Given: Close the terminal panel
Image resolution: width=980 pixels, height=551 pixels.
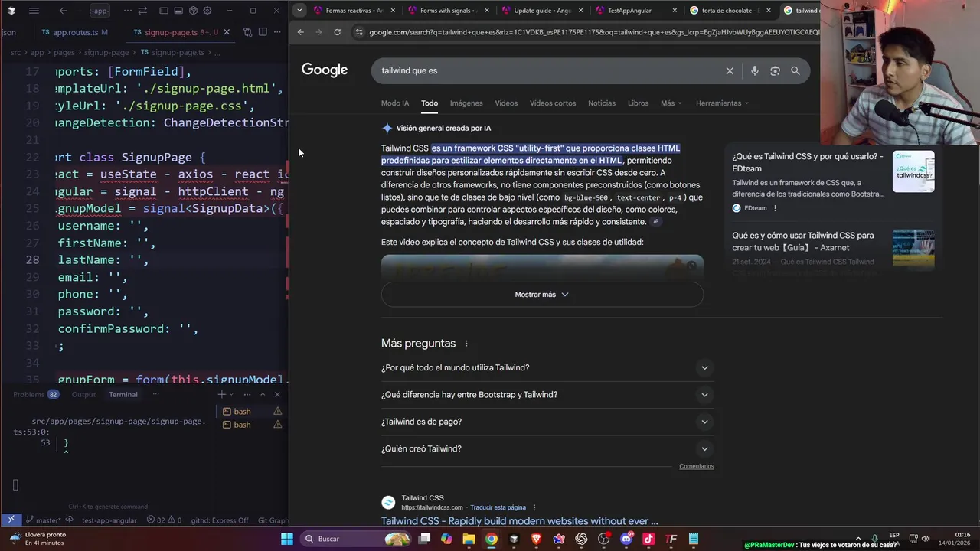Looking at the screenshot, I should 277,394.
